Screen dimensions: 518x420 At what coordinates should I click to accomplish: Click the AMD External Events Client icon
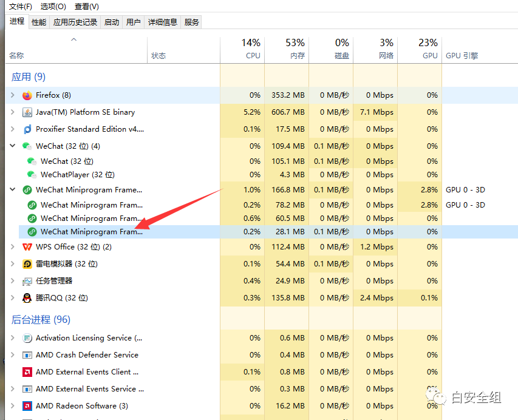[27, 372]
